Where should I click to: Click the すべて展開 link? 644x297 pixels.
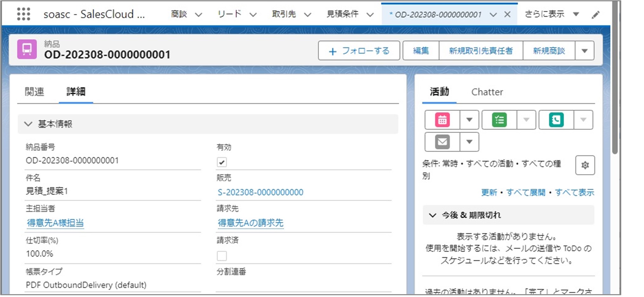point(525,192)
